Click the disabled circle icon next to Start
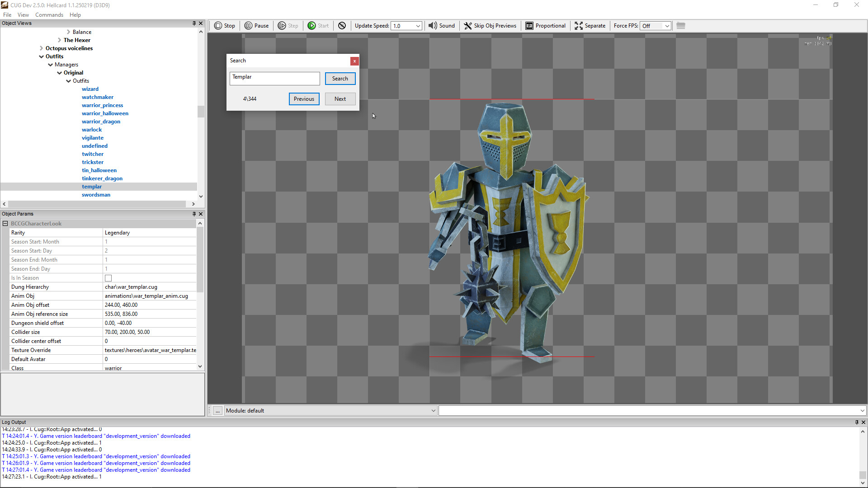Image resolution: width=868 pixels, height=488 pixels. coord(342,26)
